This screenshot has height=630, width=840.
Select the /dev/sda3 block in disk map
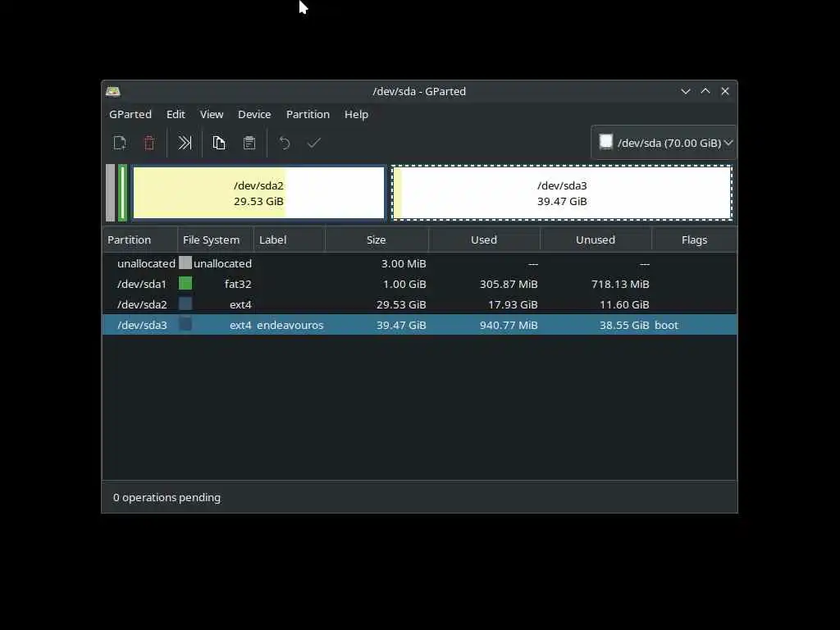tap(562, 193)
